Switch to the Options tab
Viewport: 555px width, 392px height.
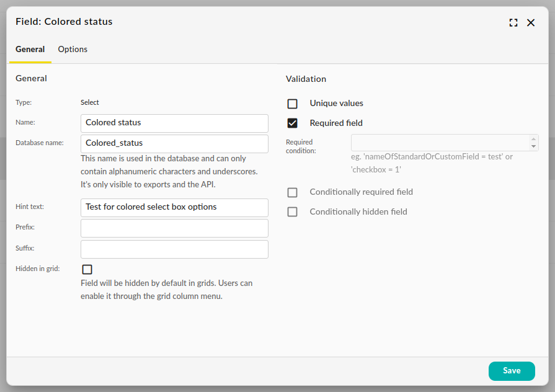point(73,50)
